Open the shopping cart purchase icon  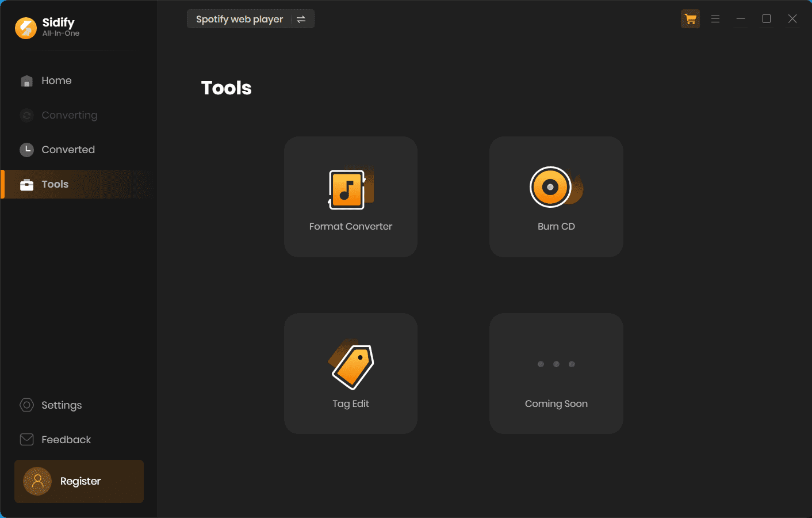[x=690, y=19]
